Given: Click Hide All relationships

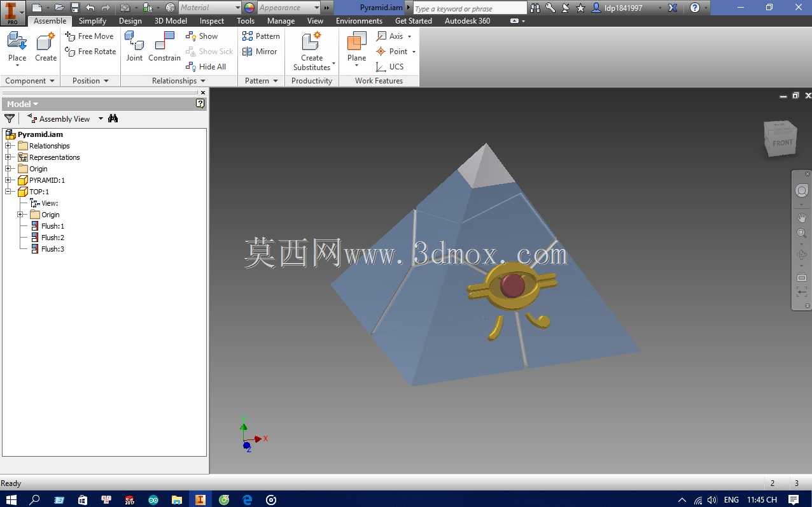Looking at the screenshot, I should 206,67.
